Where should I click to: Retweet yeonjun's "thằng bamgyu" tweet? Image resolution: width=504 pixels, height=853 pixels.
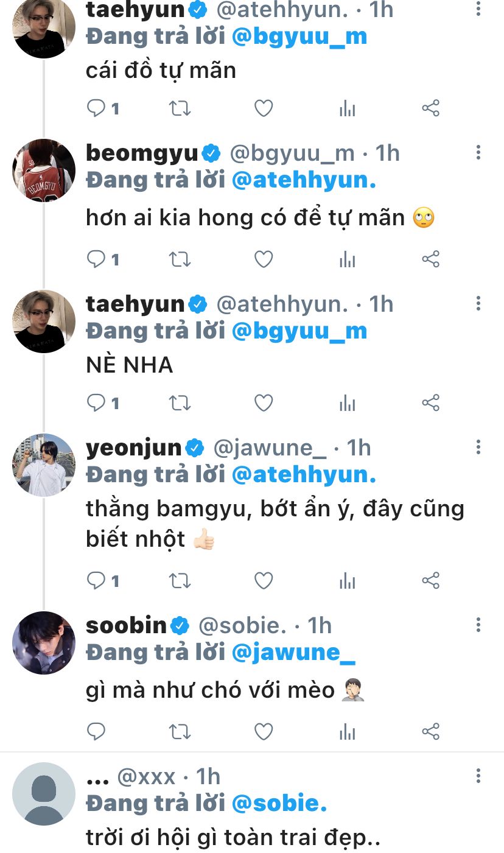pyautogui.click(x=180, y=581)
